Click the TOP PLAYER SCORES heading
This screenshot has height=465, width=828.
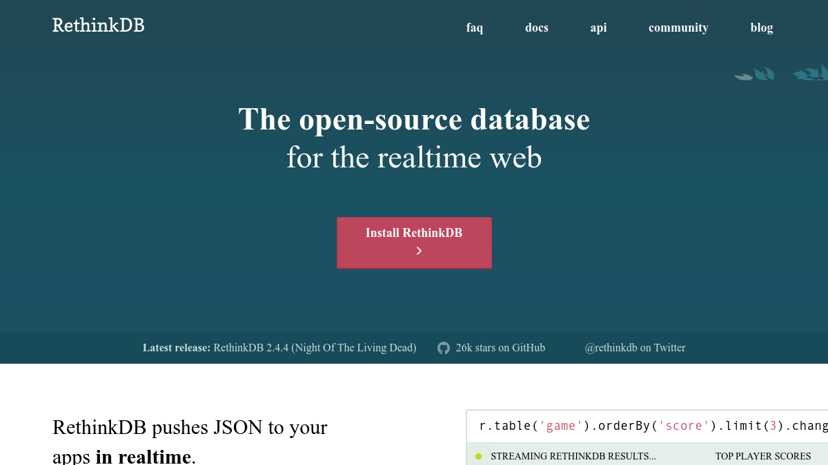[x=763, y=456]
